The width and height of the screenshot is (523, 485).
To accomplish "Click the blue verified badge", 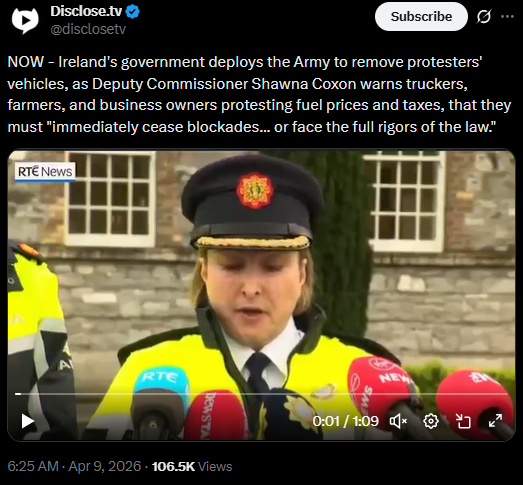I will (x=132, y=12).
